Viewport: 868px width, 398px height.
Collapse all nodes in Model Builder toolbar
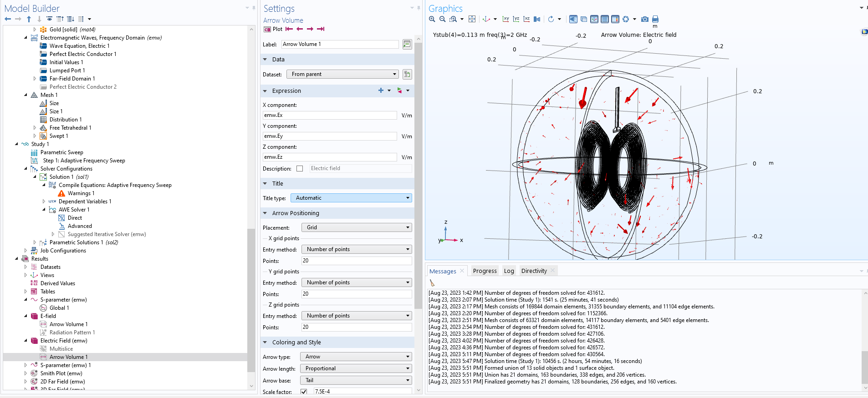[60, 19]
